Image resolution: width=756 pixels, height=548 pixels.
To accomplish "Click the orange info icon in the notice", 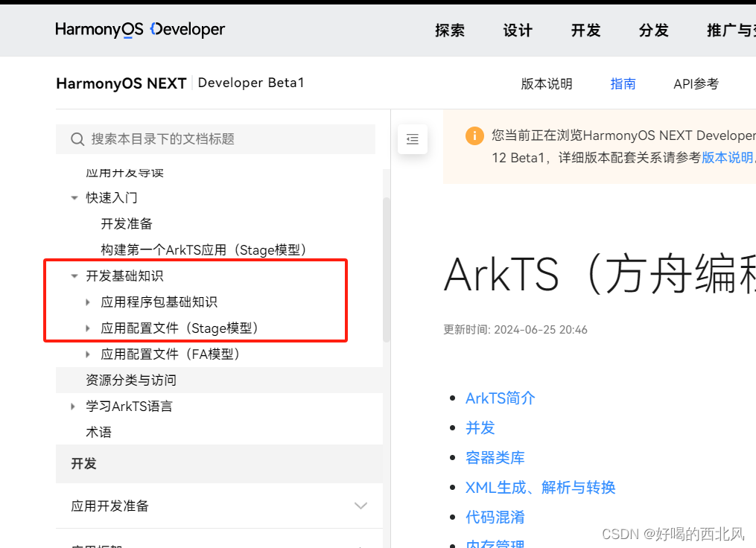I will click(x=474, y=136).
